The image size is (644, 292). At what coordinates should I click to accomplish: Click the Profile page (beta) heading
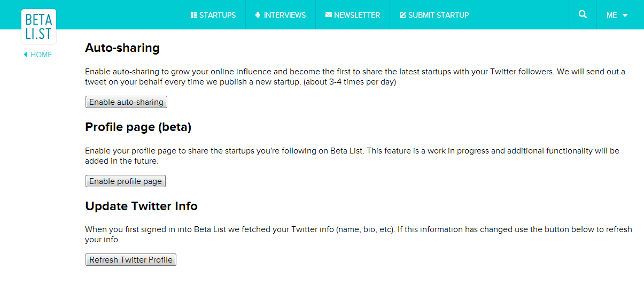coord(138,127)
